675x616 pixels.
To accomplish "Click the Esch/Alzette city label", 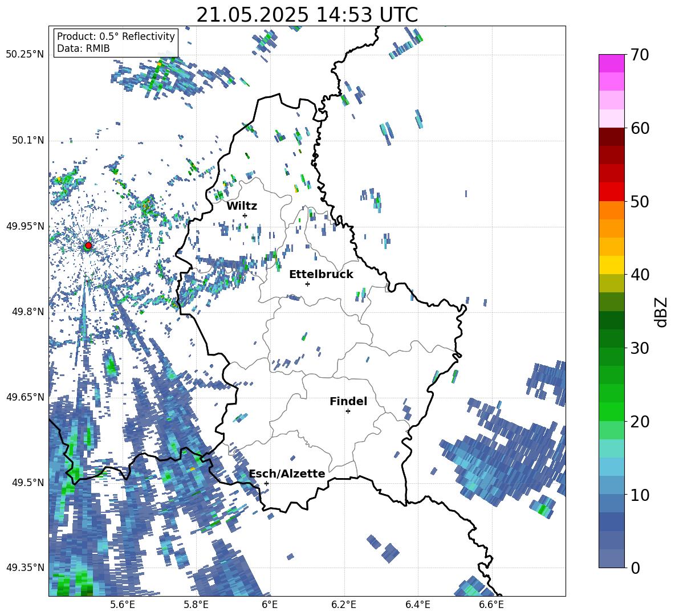I will point(287,474).
